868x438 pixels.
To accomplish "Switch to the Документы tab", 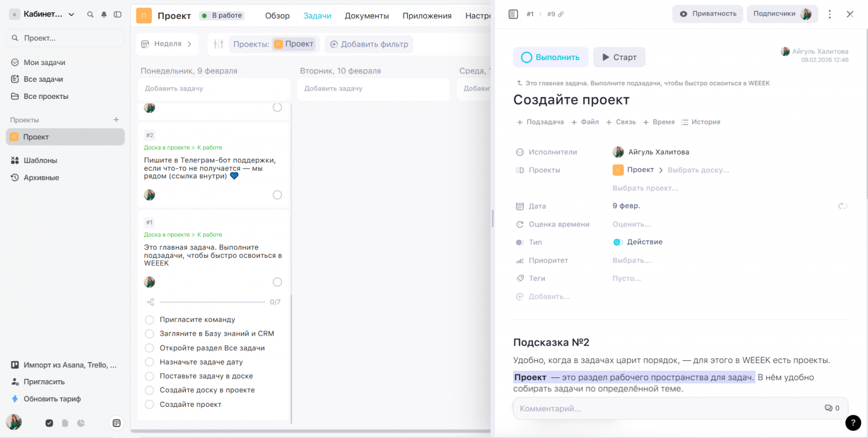I will pyautogui.click(x=367, y=16).
